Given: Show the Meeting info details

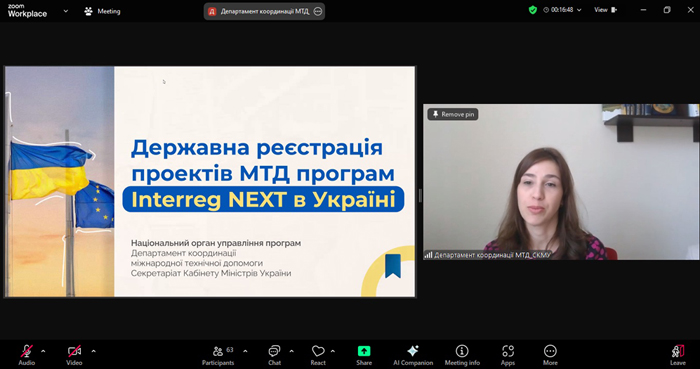Looking at the screenshot, I should [x=462, y=355].
